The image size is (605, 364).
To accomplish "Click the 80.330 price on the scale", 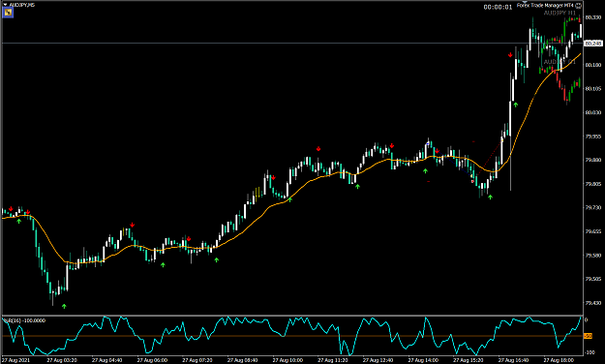I will point(593,17).
